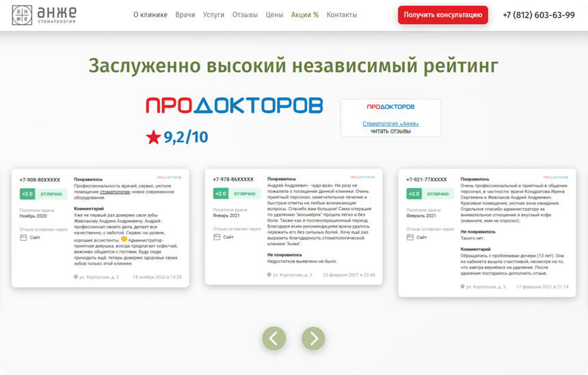The image size is (588, 375).
Task: Click Недостатков выявлено не было text
Action: (302, 261)
